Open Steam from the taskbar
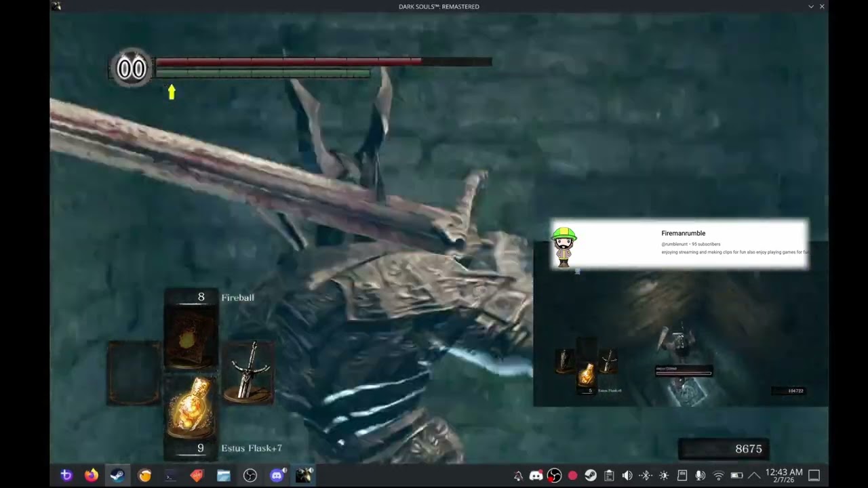Viewport: 868px width, 488px height. click(x=117, y=475)
